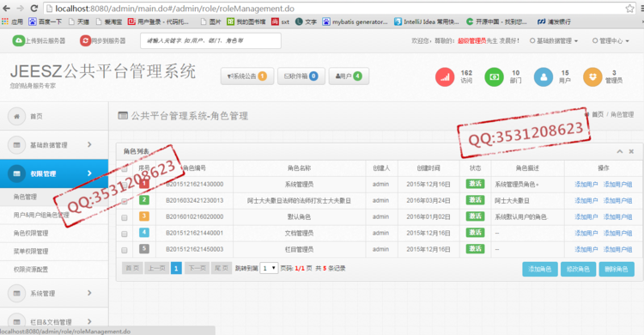The height and width of the screenshot is (335, 644).
Task: Toggle 激活 status of 文档管理员 row
Action: click(475, 233)
